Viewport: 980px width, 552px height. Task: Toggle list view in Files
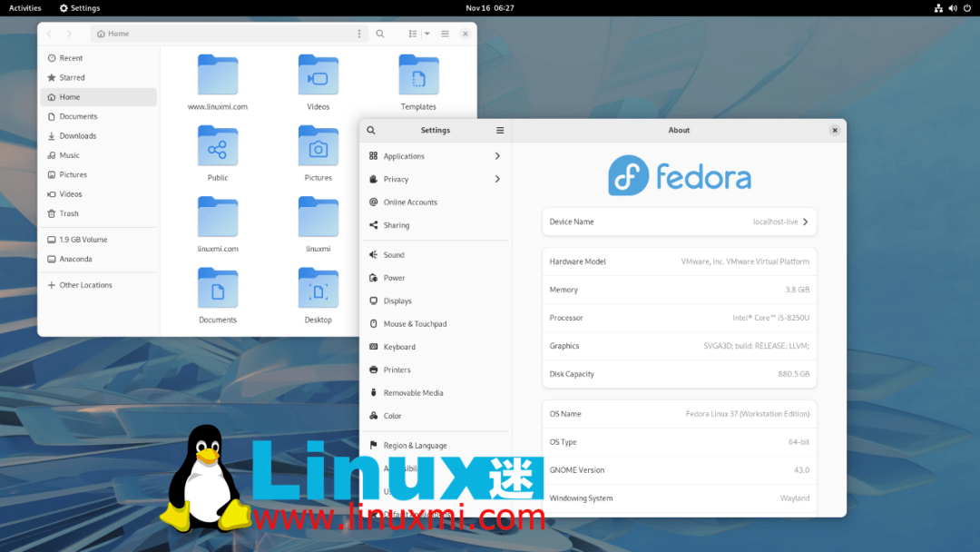click(411, 33)
